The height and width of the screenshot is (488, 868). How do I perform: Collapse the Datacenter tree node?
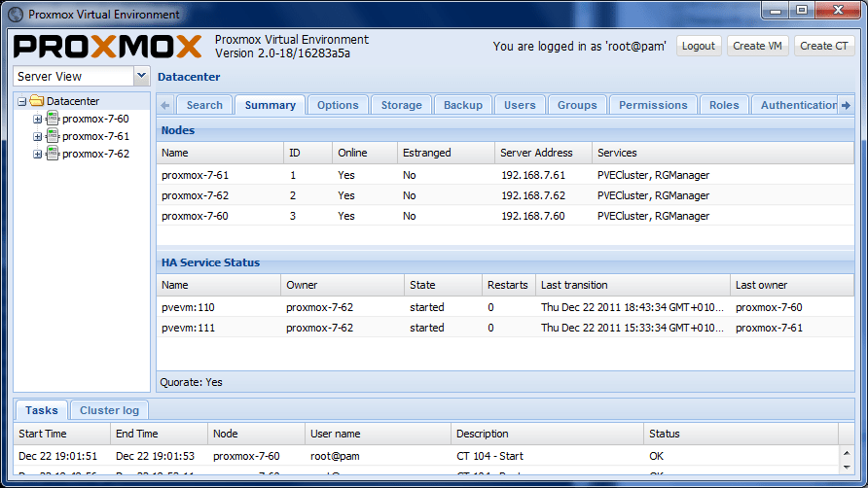(22, 101)
